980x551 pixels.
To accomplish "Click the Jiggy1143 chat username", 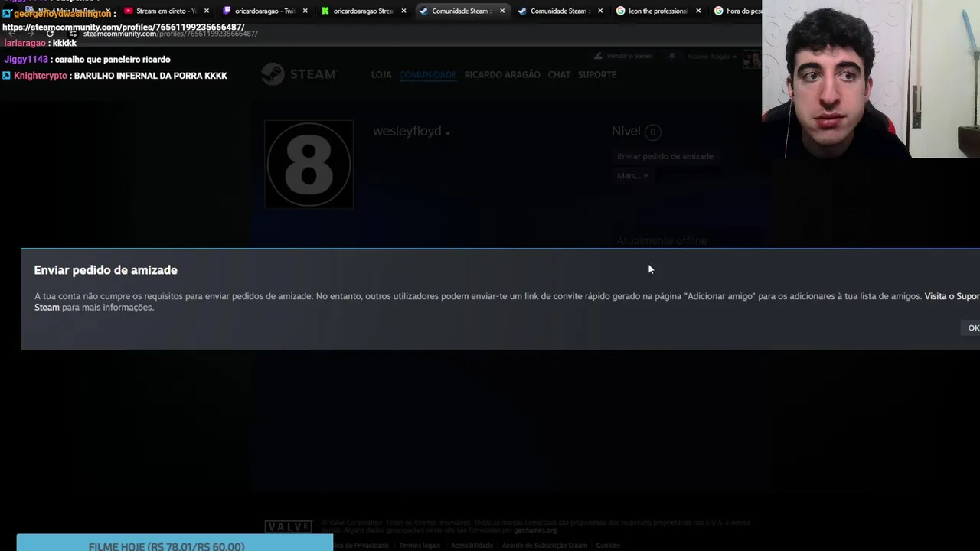I will 26,59.
